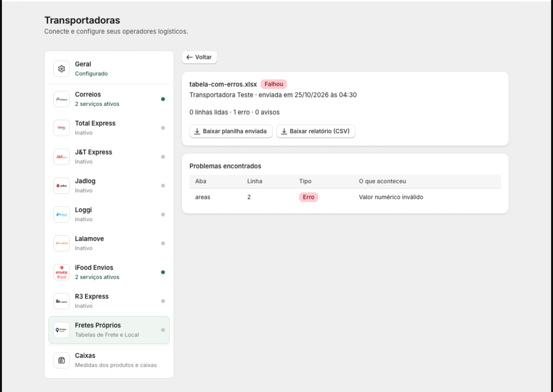Click the 'Aba' column header

201,181
